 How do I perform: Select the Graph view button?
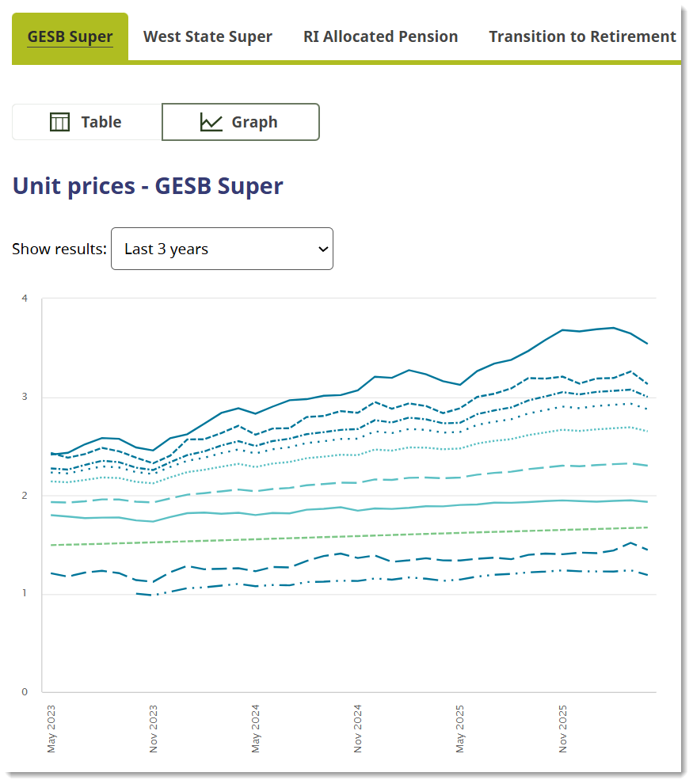(x=241, y=122)
